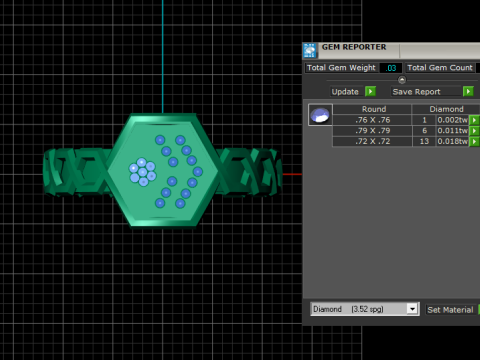Click the Total Gem Weight value .03

click(391, 68)
